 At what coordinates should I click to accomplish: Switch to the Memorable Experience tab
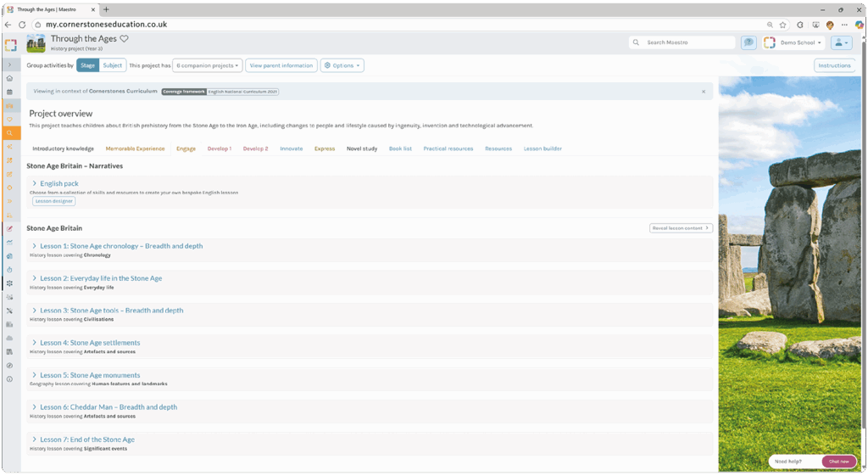tap(135, 148)
